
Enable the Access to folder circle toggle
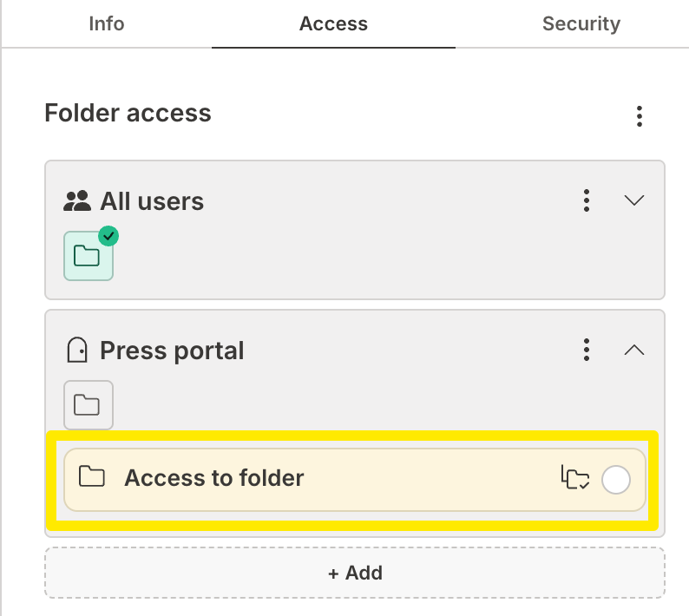point(616,479)
